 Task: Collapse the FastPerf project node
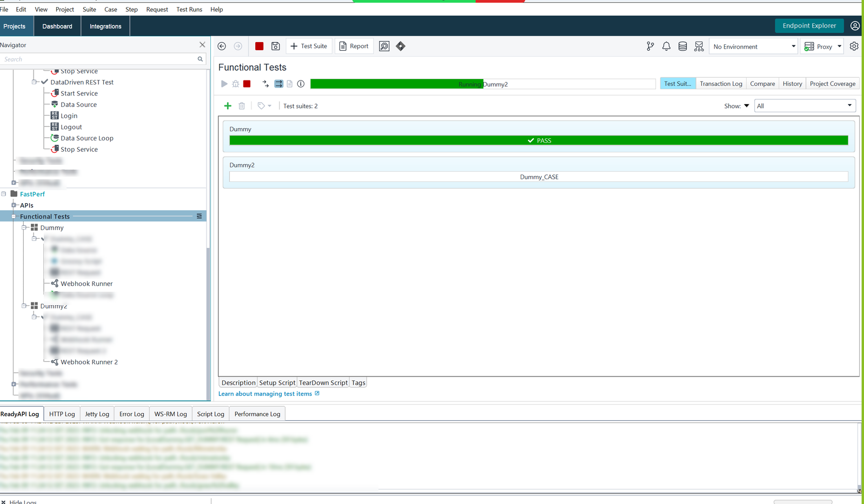[4, 194]
